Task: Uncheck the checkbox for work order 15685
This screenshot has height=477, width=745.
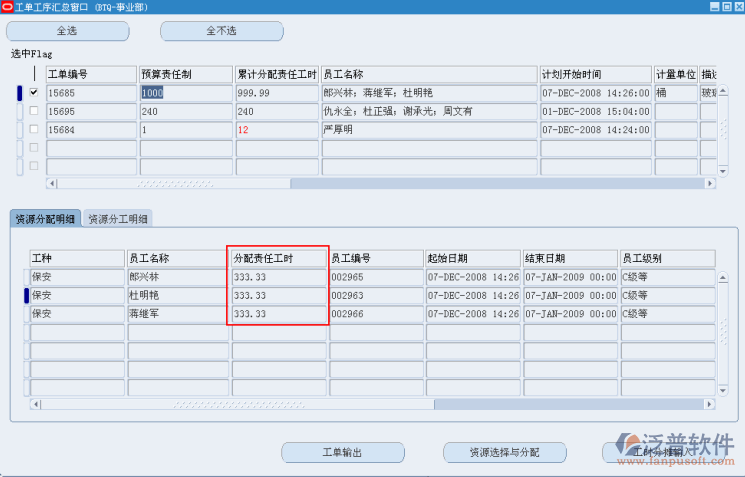Action: point(34,92)
